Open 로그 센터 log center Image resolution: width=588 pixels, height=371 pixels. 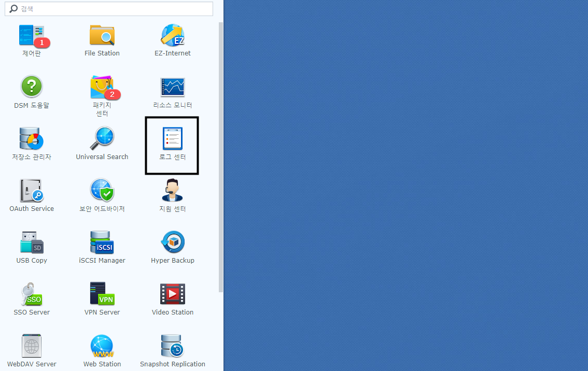pyautogui.click(x=173, y=139)
